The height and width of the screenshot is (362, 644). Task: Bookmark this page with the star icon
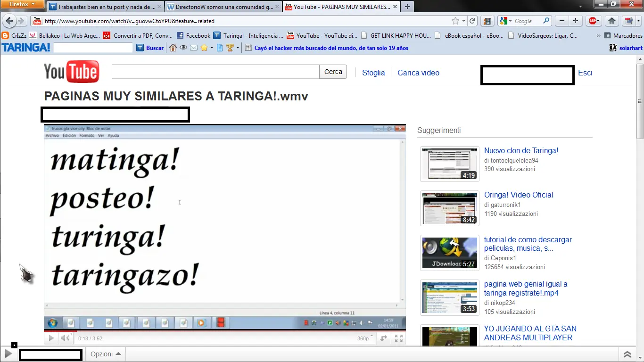coord(455,21)
